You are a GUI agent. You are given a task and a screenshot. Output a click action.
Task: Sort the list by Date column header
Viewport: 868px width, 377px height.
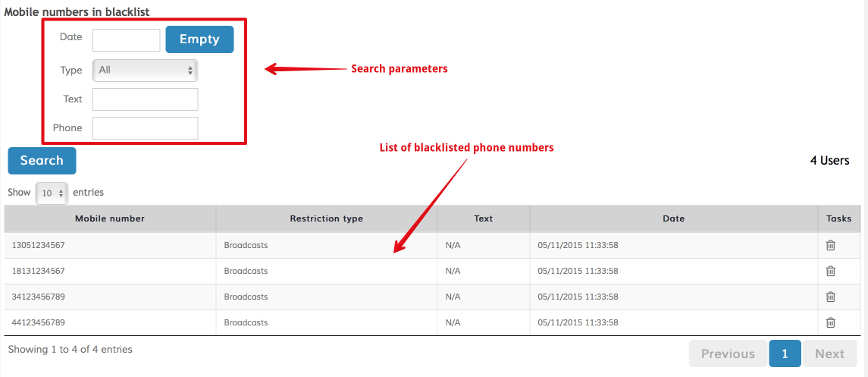[x=673, y=218]
